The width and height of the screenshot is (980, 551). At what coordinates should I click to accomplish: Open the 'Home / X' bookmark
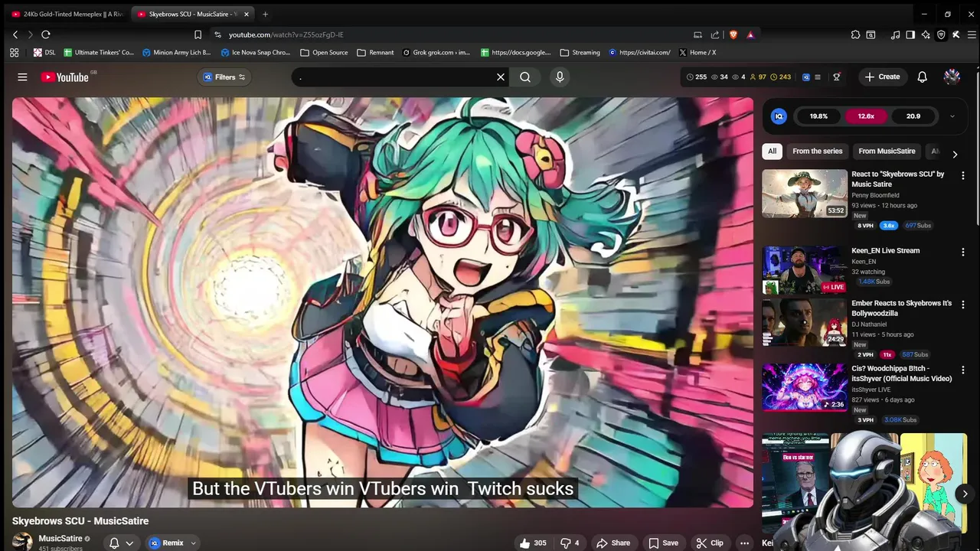tap(697, 52)
